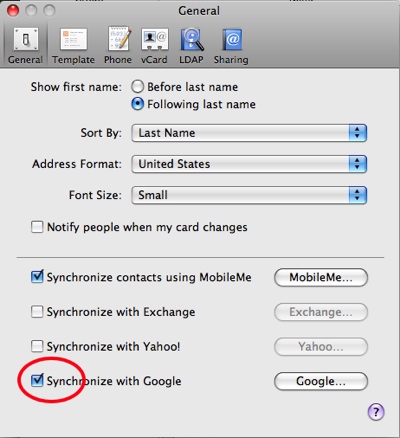Open the Phone preferences icon
Image resolution: width=400 pixels, height=438 pixels.
pos(118,46)
